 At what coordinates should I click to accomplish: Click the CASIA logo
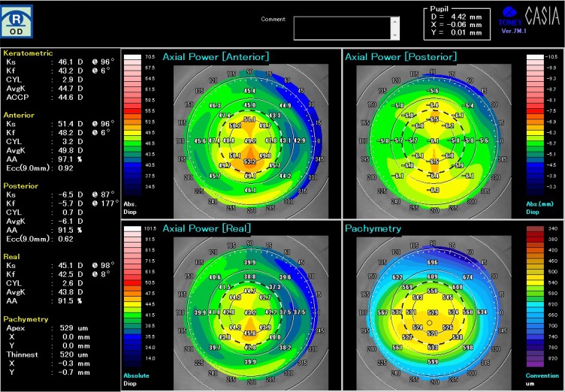(x=542, y=16)
